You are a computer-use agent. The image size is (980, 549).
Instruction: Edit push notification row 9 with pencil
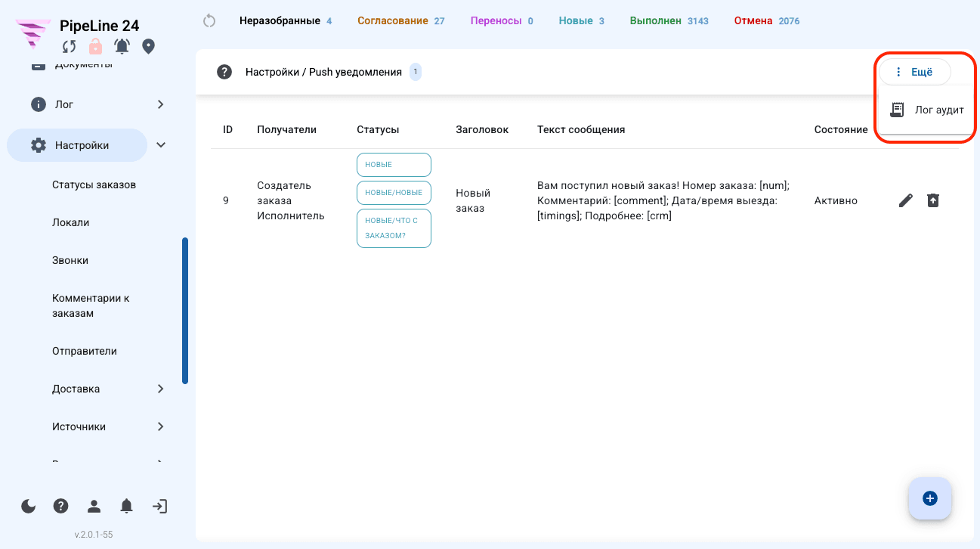click(906, 200)
